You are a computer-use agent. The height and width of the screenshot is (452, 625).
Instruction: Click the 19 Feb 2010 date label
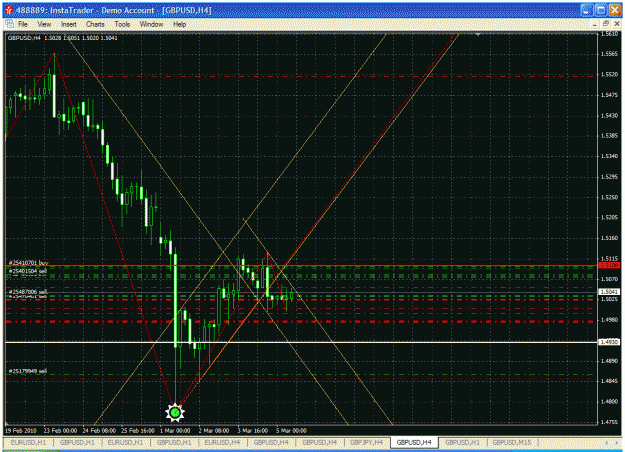point(20,430)
